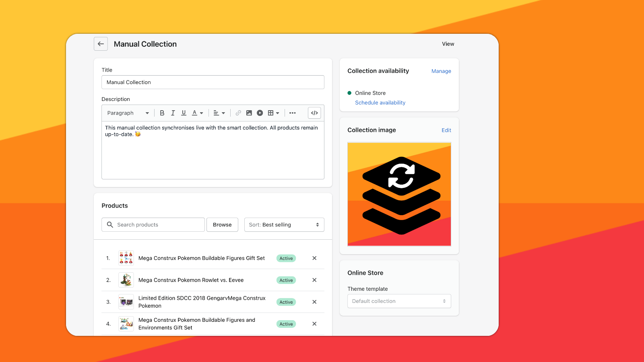644x362 pixels.
Task: Click Active badge for Rowlet vs. Eevee
Action: click(x=286, y=280)
